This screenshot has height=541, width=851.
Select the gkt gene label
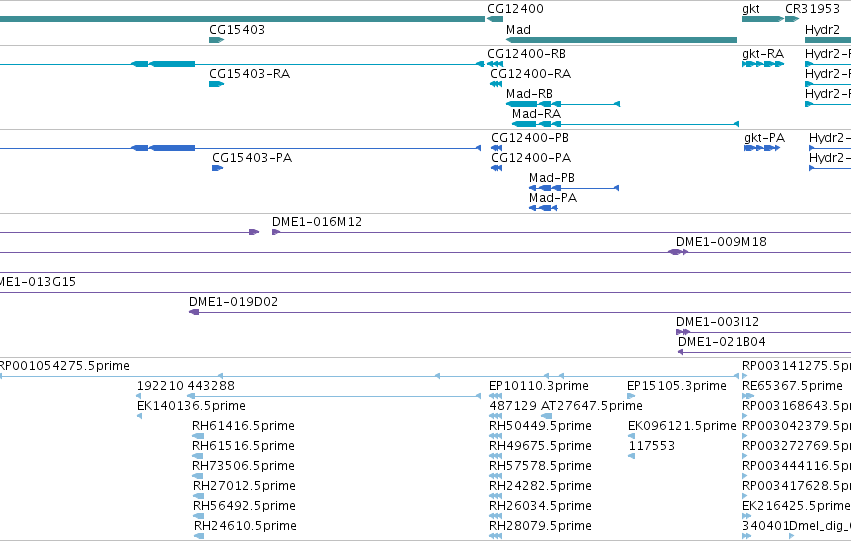coord(751,9)
